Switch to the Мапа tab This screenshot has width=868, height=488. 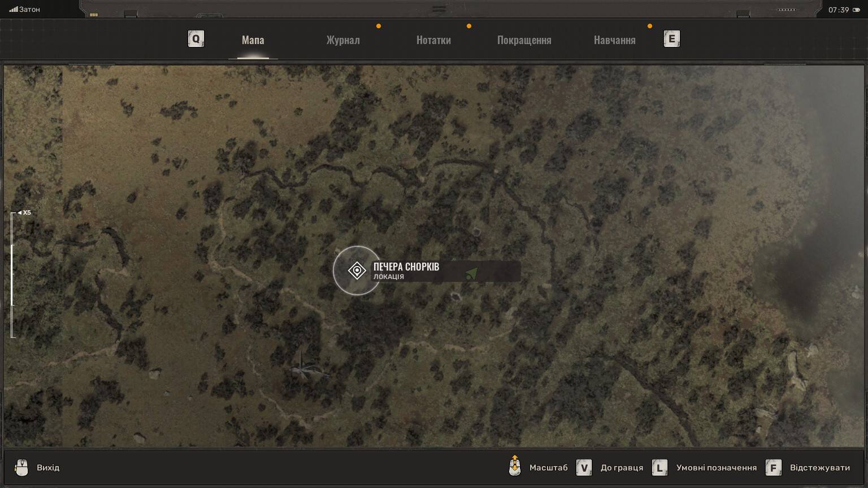click(253, 40)
